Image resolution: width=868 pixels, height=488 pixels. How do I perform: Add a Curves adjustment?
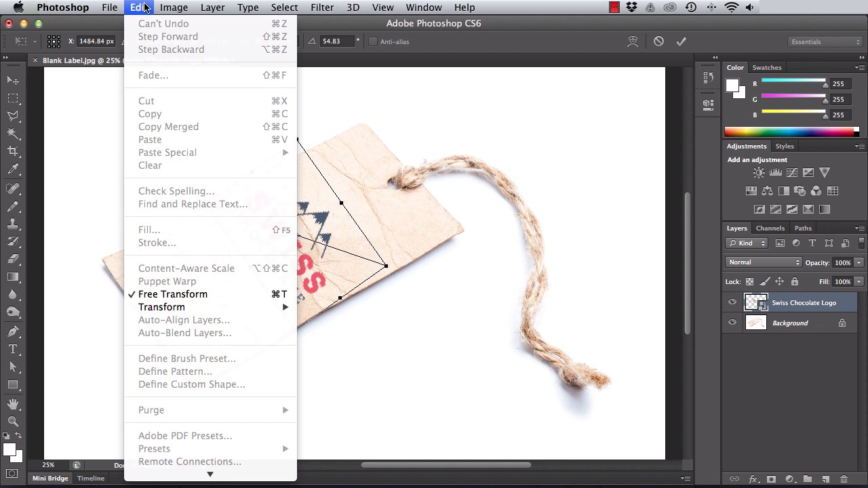[791, 173]
